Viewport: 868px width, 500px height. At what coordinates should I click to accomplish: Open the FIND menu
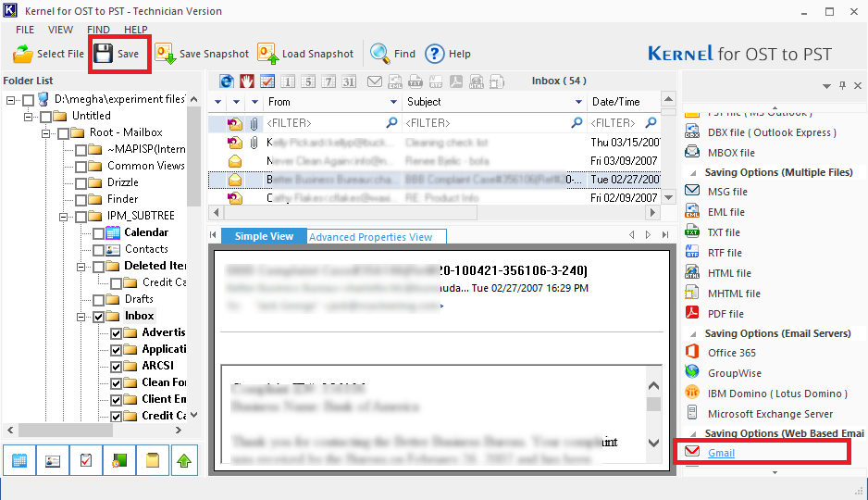[x=98, y=30]
